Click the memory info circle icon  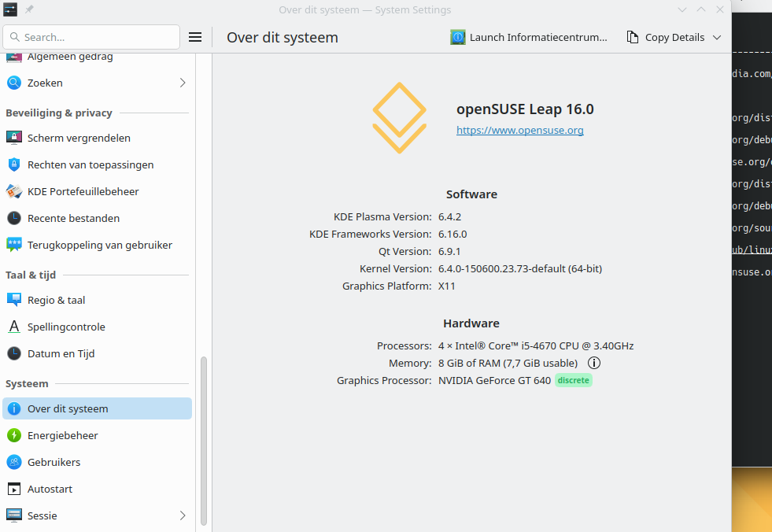594,363
